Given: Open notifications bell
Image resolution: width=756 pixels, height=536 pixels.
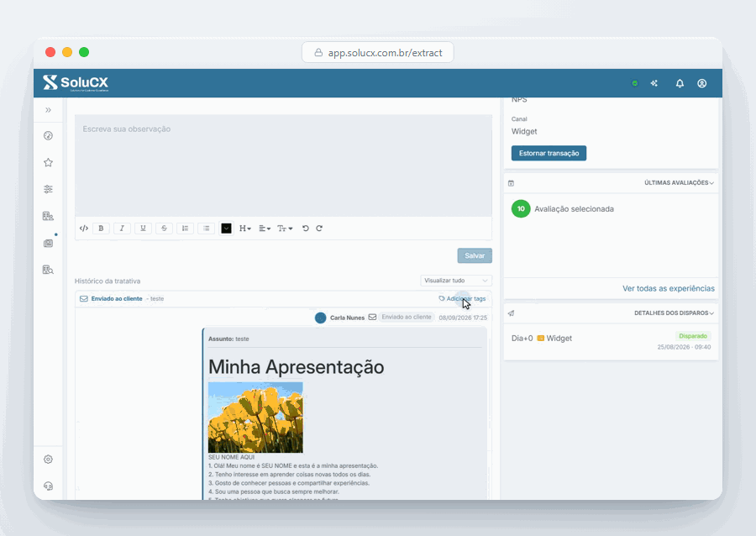Looking at the screenshot, I should tap(680, 83).
